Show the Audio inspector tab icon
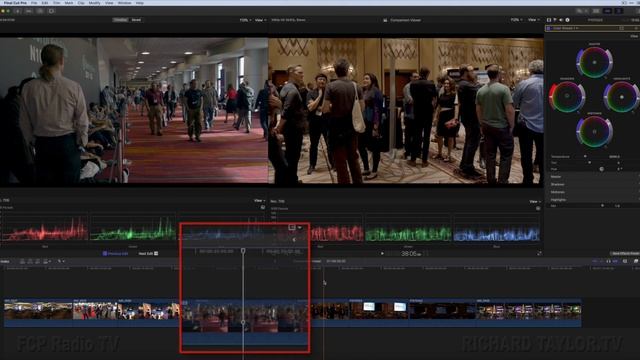The height and width of the screenshot is (360, 640). 561,20
